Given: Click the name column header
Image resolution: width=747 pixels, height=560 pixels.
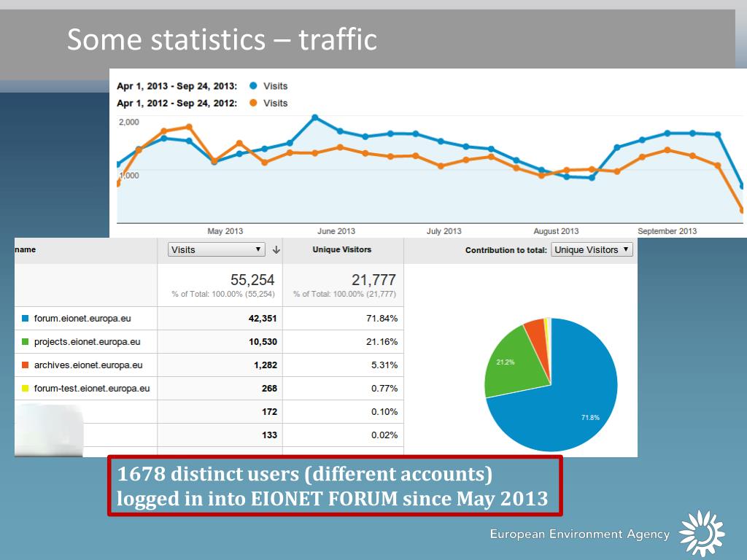Looking at the screenshot, I should tap(26, 249).
